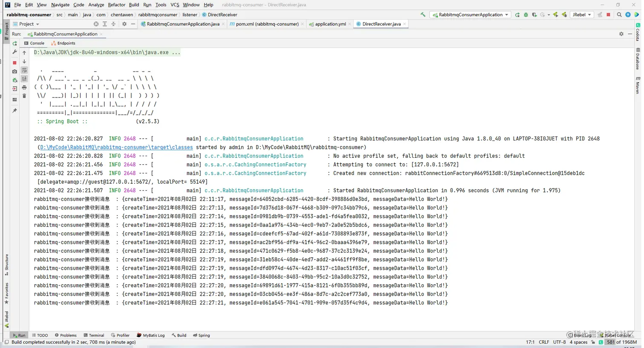Open the Codota side panel
The image size is (644, 348).
[x=638, y=32]
